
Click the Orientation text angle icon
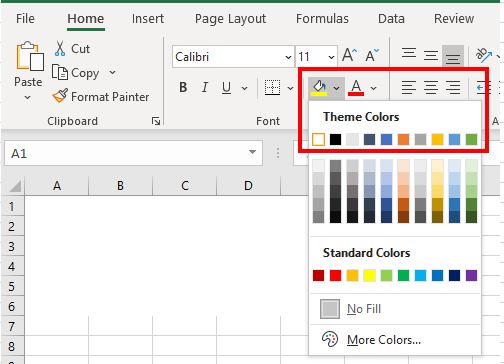pos(484,55)
